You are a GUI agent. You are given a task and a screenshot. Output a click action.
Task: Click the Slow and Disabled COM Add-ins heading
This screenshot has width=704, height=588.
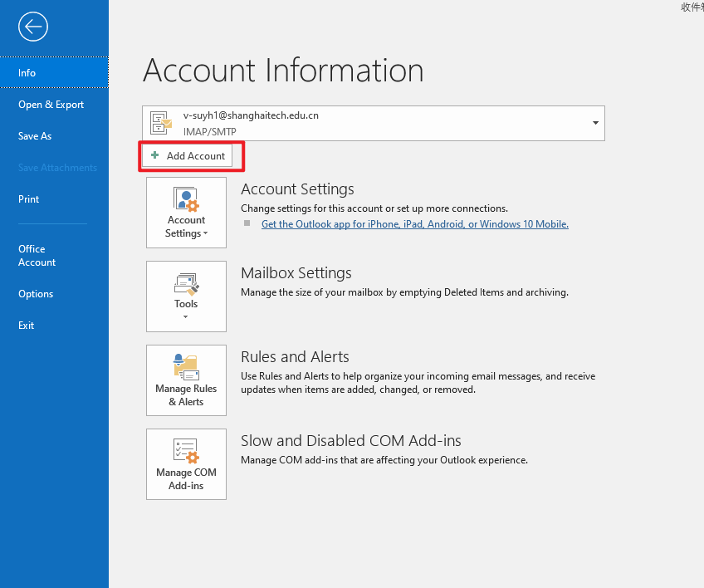[x=351, y=441]
